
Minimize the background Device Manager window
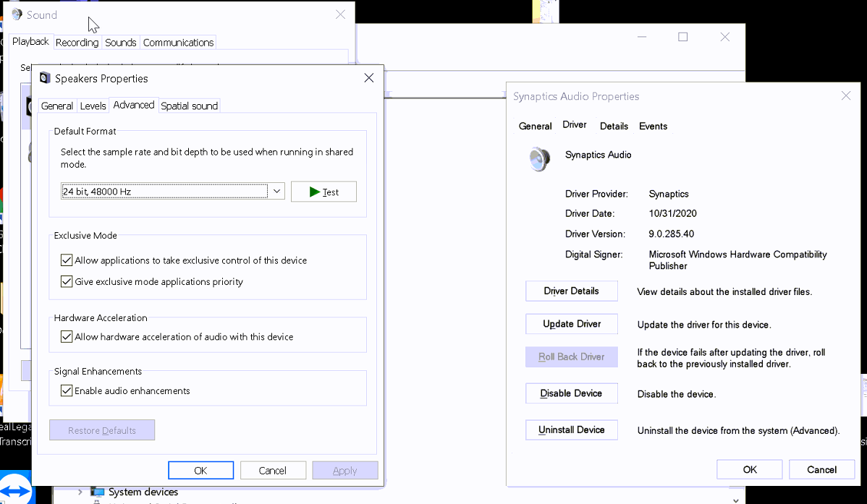642,37
